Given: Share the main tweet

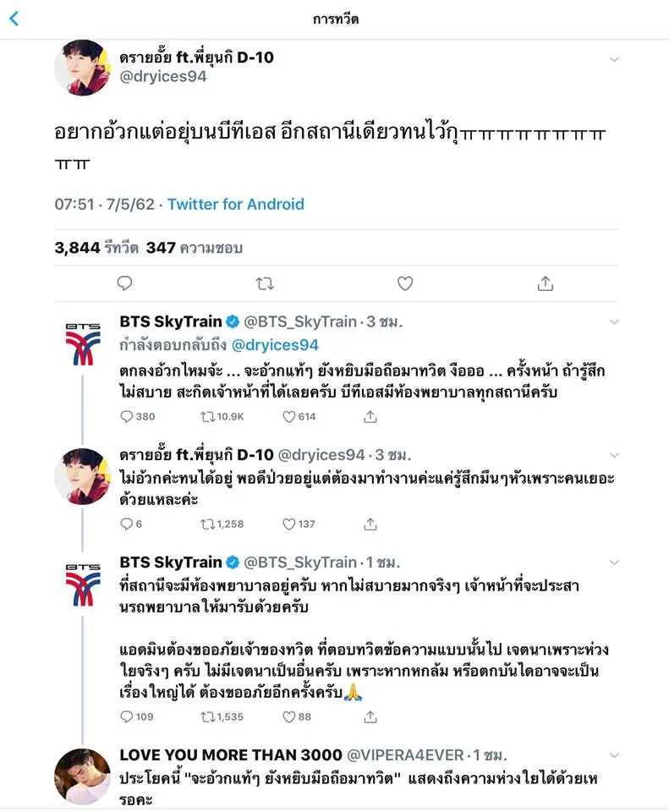Looking at the screenshot, I should click(546, 283).
